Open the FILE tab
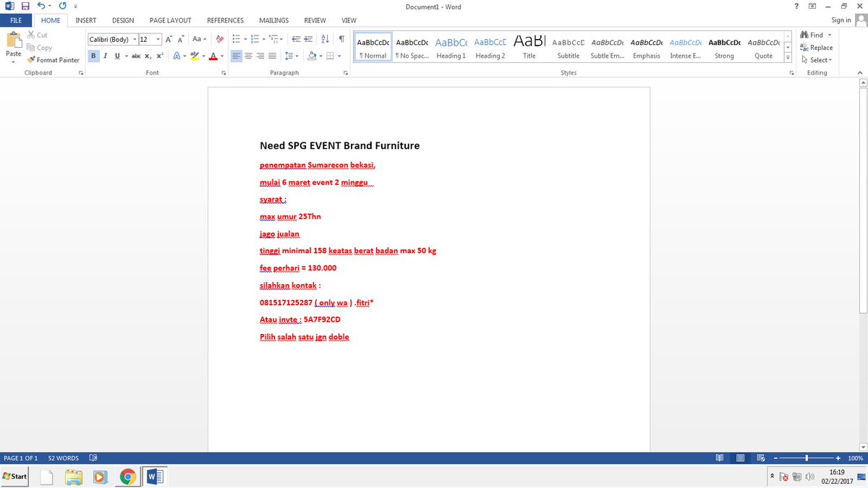 15,20
